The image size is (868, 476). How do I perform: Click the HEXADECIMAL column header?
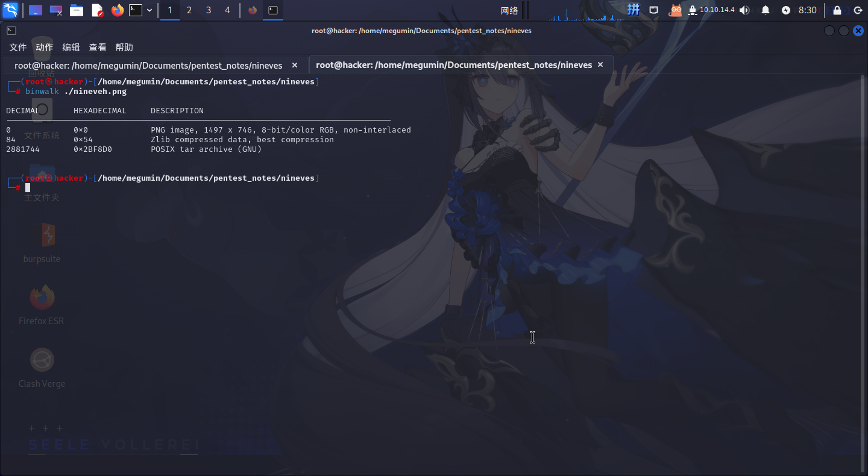coord(100,111)
